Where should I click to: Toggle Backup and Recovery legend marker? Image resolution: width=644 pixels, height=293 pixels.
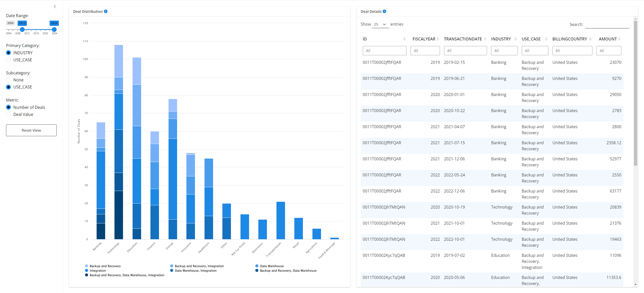[87, 266]
